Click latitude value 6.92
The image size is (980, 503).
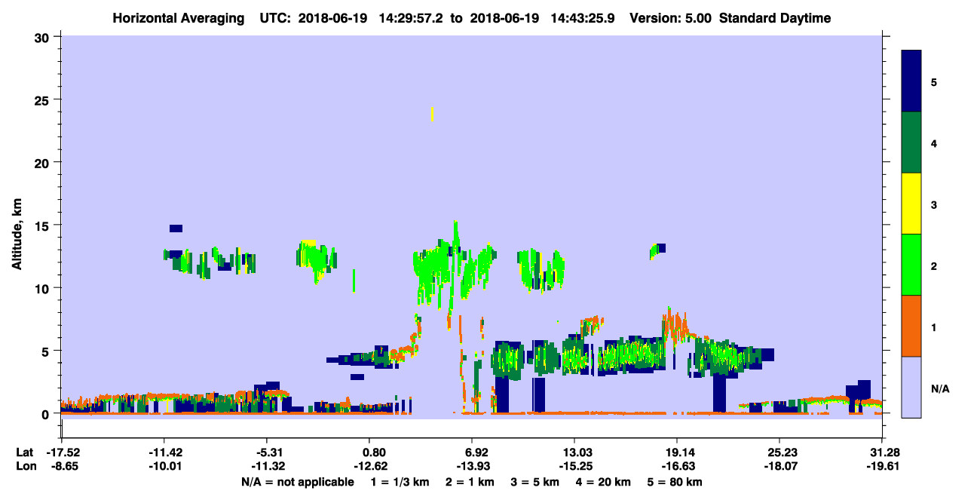[477, 452]
